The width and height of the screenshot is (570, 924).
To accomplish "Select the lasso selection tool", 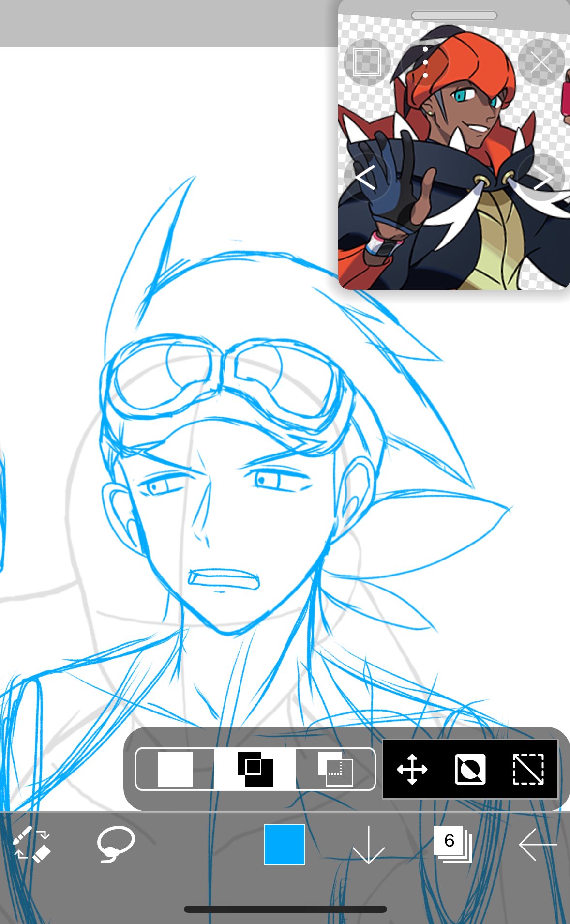I will [x=116, y=844].
